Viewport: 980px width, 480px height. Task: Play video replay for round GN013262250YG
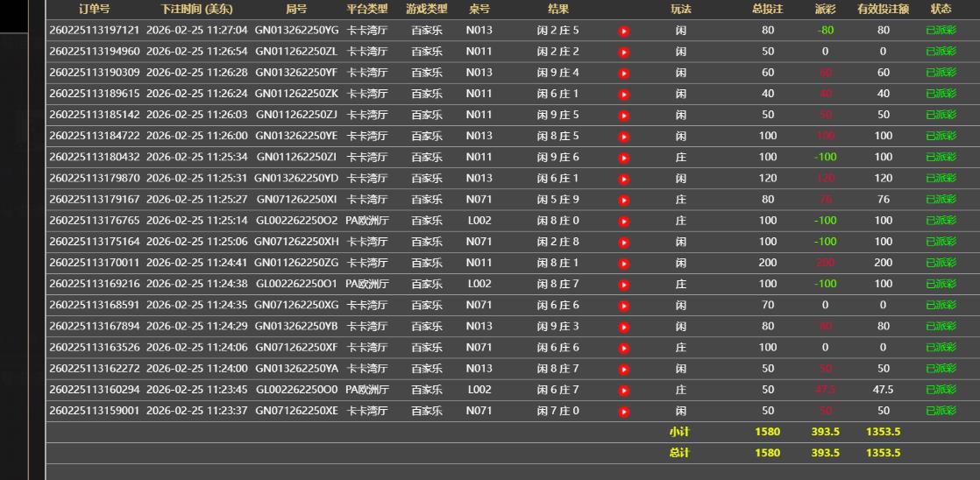(624, 31)
